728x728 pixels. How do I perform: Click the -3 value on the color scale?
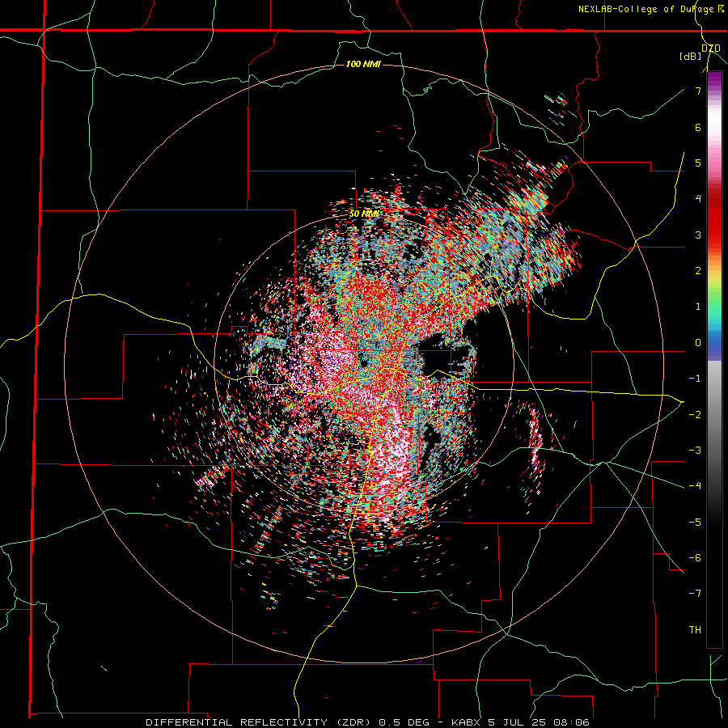point(695,451)
